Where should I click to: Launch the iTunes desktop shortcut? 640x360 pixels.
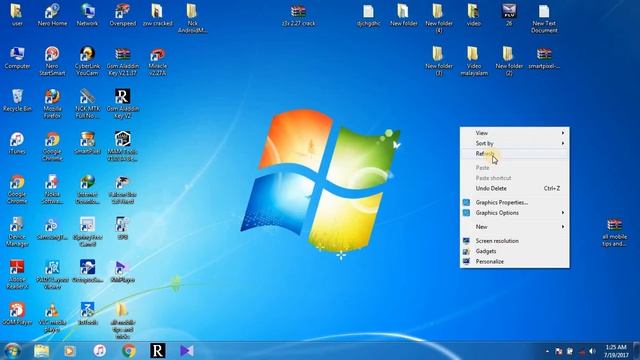coord(17,143)
